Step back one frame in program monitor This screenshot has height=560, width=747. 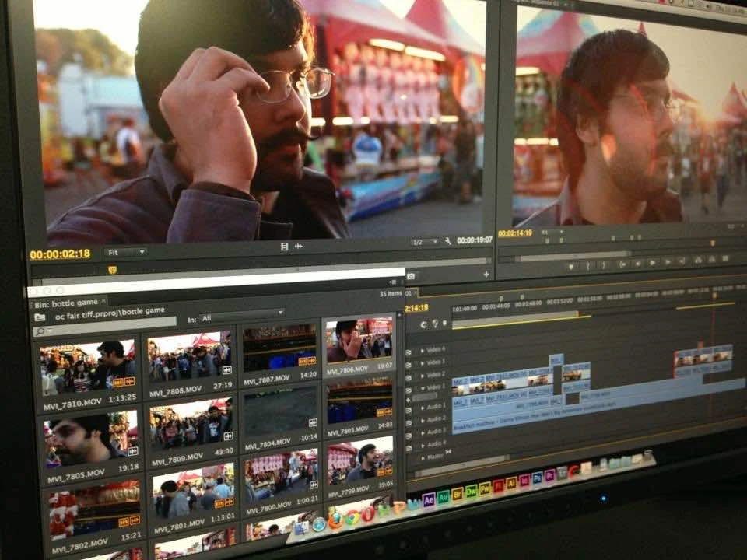[x=638, y=264]
